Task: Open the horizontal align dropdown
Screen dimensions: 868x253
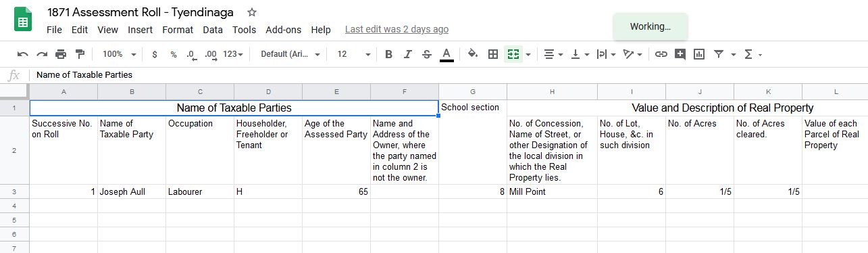Action: pos(553,54)
